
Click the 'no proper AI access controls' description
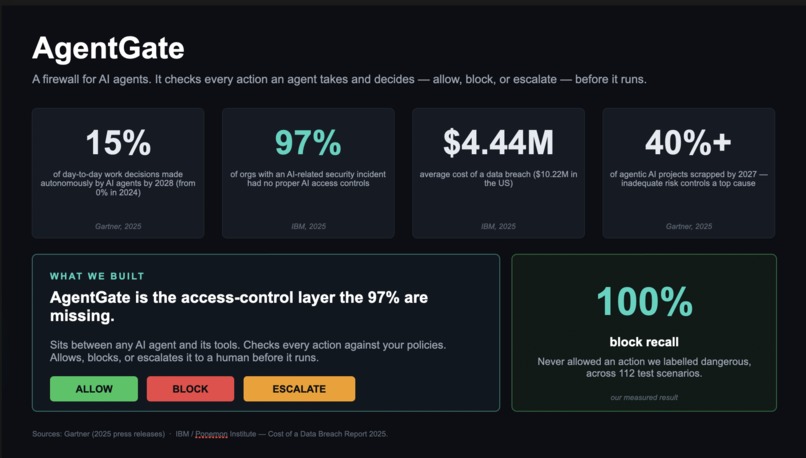click(x=308, y=178)
